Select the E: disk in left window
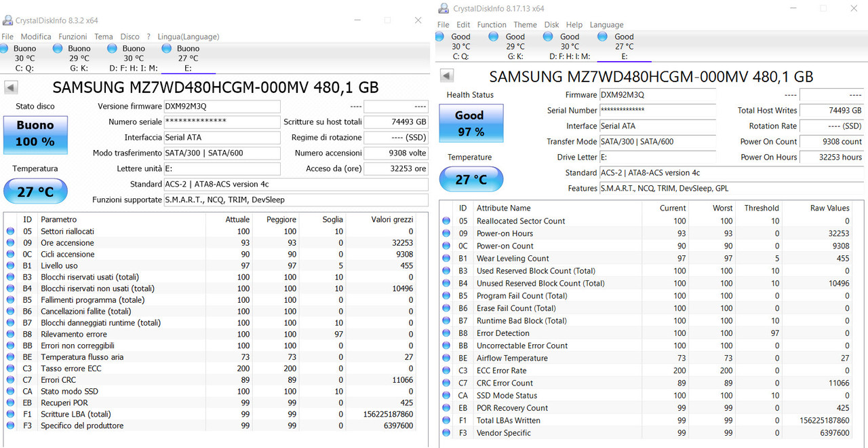The image size is (868, 448). click(x=188, y=58)
